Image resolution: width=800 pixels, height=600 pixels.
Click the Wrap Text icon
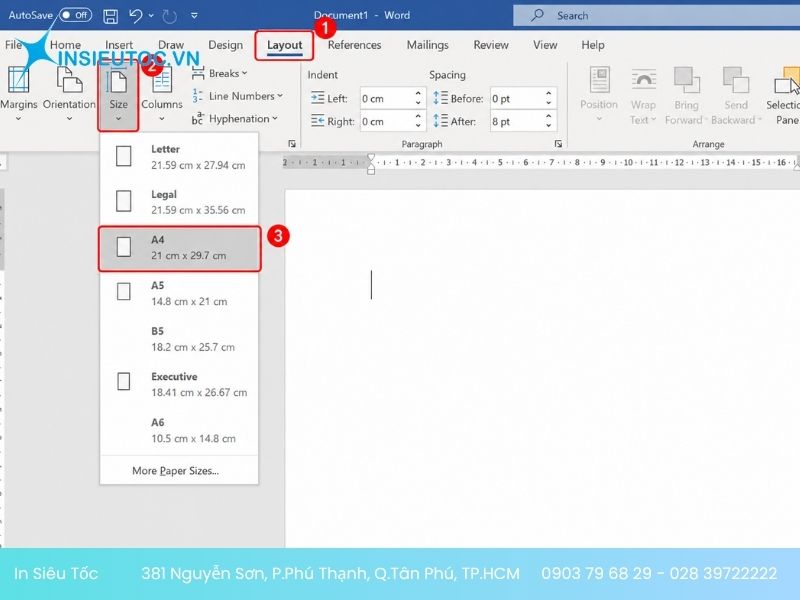coord(643,80)
